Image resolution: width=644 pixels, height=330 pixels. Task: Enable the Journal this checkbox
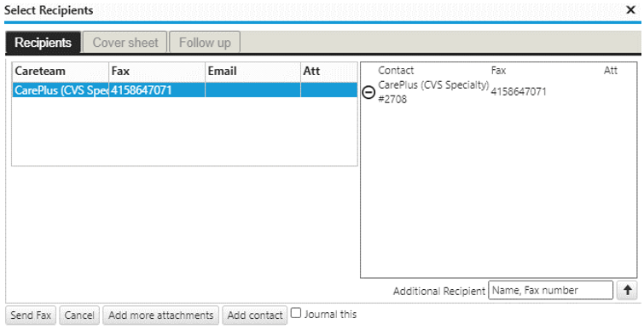click(x=296, y=314)
